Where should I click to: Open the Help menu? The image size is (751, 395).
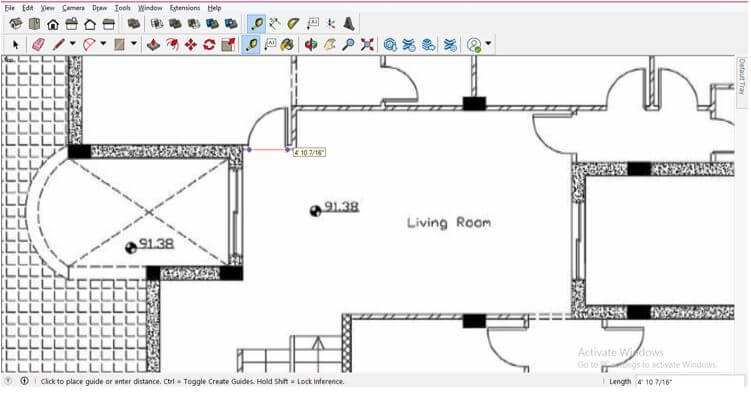click(x=215, y=8)
